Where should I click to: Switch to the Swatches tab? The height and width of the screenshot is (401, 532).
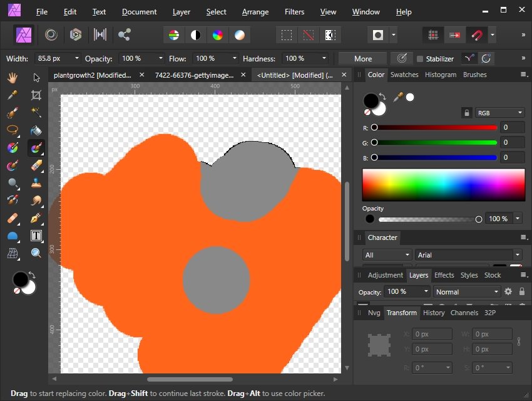pos(404,75)
